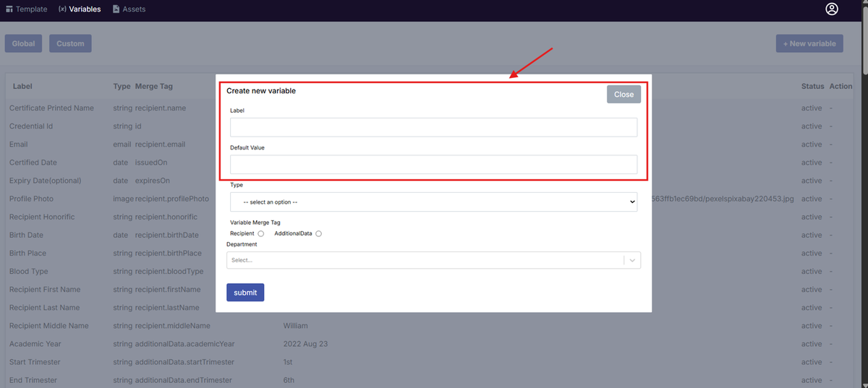Select the AdditionalData radio button
Screen dimensions: 868x388
[318, 233]
